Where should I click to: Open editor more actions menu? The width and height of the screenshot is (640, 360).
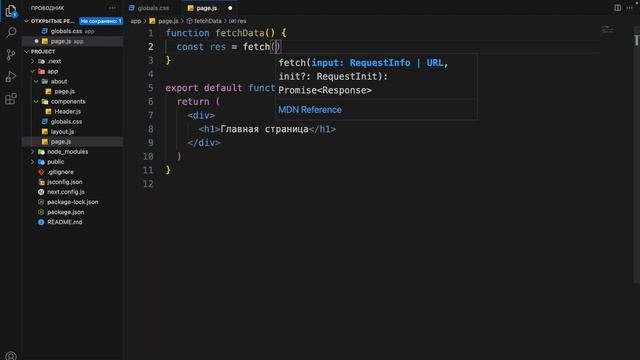click(x=630, y=8)
